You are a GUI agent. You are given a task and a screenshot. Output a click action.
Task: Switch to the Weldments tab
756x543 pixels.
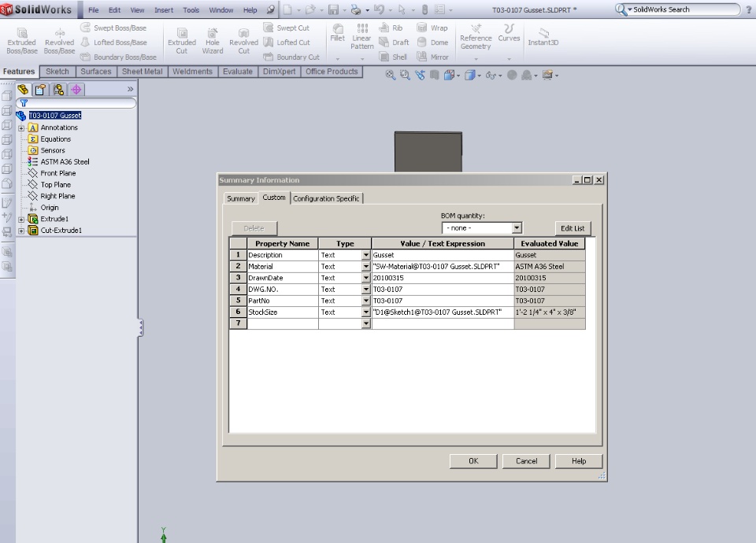click(192, 72)
